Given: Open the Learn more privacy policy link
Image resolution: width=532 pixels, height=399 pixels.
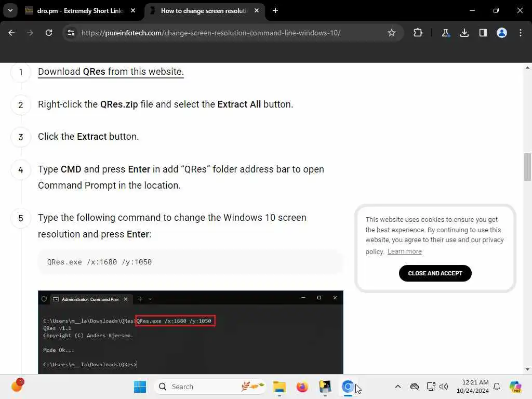Looking at the screenshot, I should (404, 251).
